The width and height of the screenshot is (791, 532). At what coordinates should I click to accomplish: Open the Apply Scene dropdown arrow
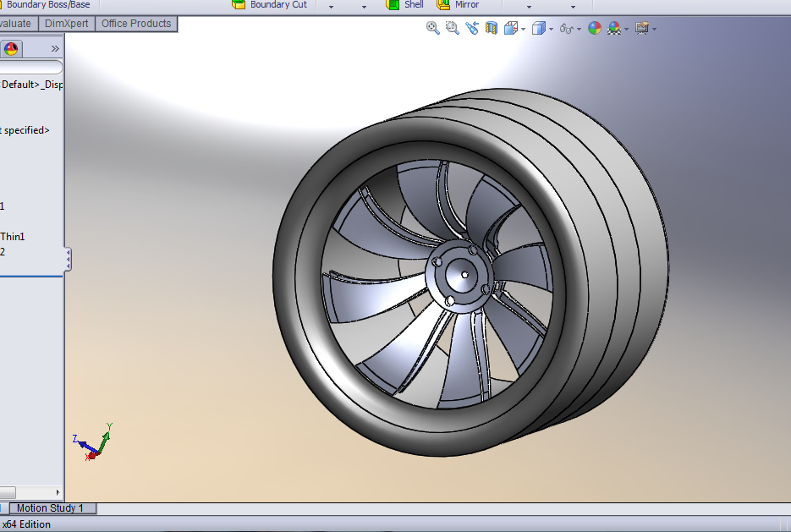(x=628, y=28)
